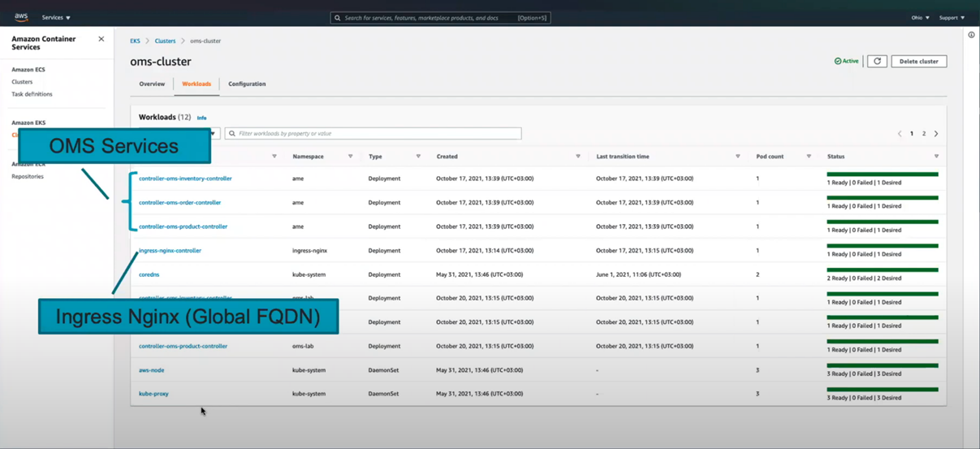Click the Delete cluster button
Viewport: 980px width, 449px height.
pos(919,61)
